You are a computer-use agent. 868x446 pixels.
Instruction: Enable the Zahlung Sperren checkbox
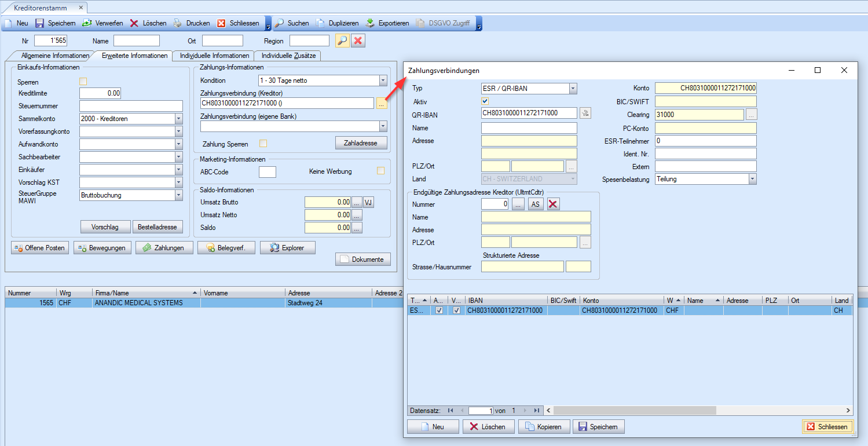[x=263, y=144]
